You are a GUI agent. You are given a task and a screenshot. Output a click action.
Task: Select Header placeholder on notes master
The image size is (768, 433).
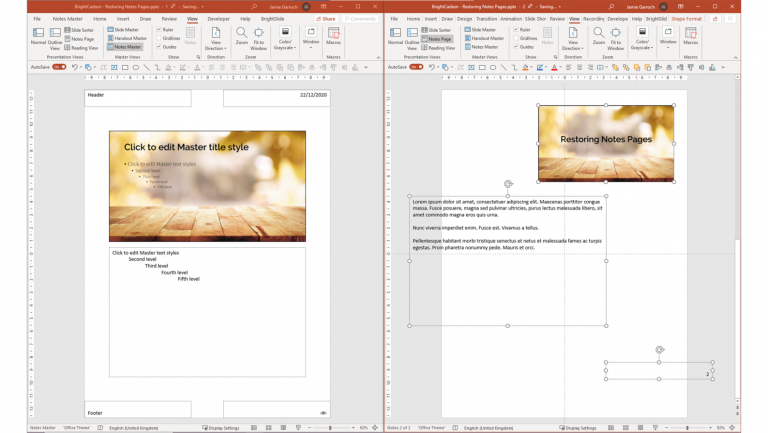138,98
